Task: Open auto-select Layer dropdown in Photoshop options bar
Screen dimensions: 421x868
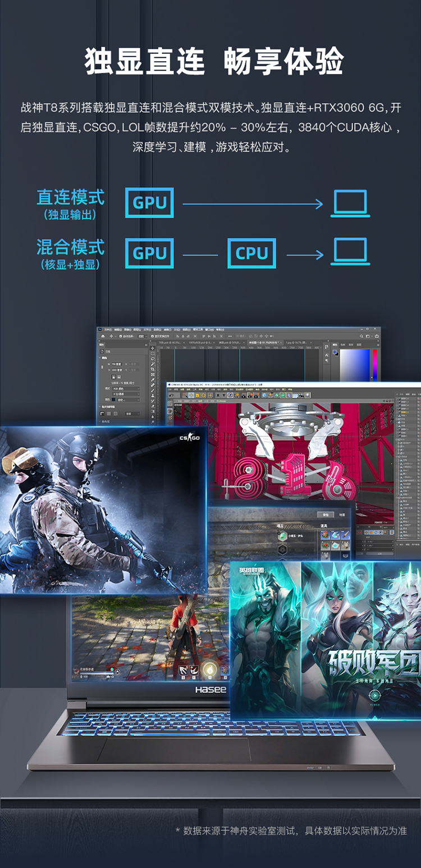Action: click(x=143, y=336)
